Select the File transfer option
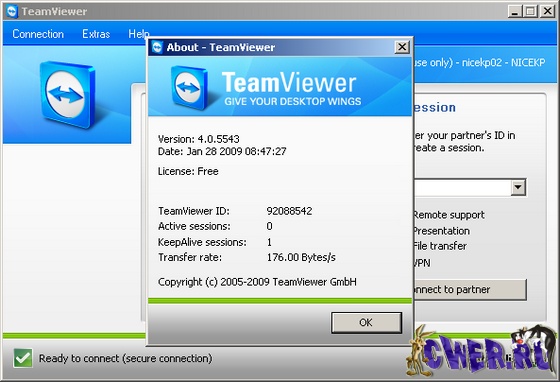This screenshot has height=382, width=560. coord(440,246)
